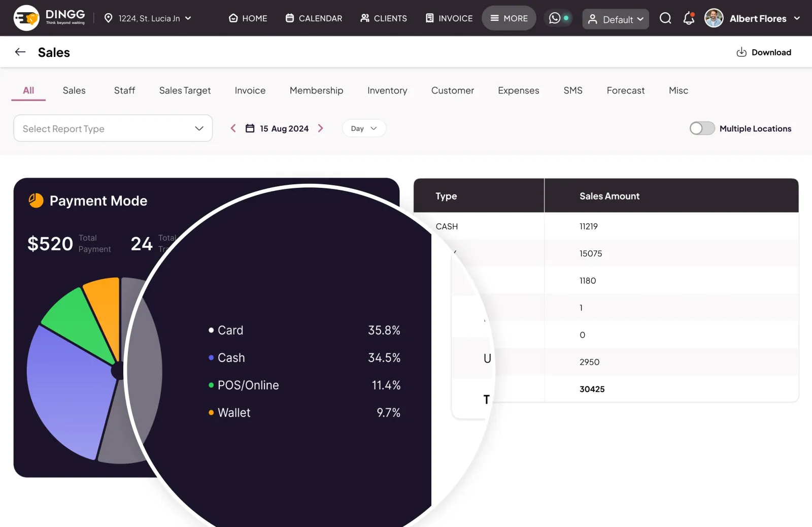Go to HOME in top navigation

(x=248, y=18)
